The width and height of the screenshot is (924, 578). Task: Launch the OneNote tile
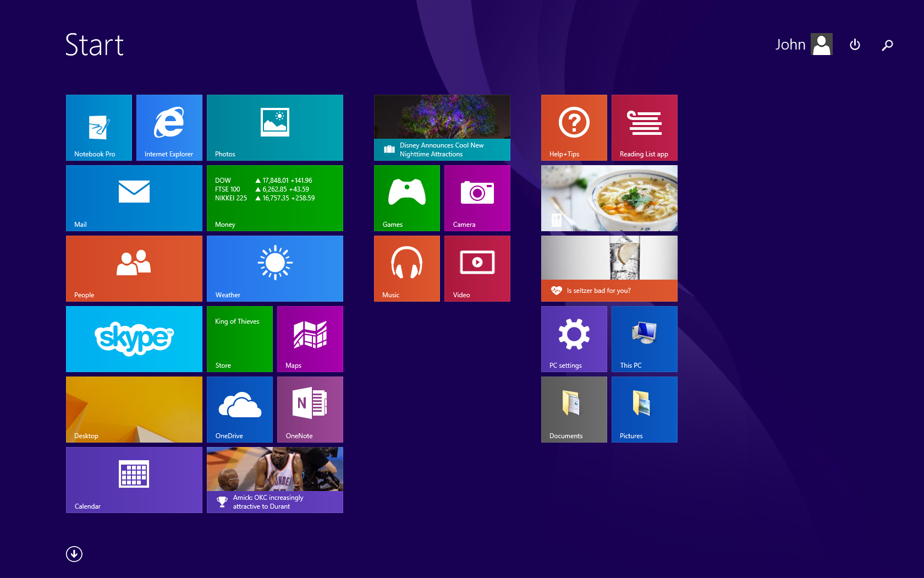point(310,410)
